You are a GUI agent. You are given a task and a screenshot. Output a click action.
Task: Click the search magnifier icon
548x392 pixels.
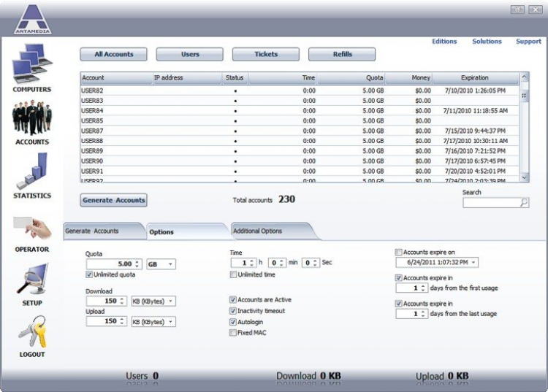click(x=524, y=203)
